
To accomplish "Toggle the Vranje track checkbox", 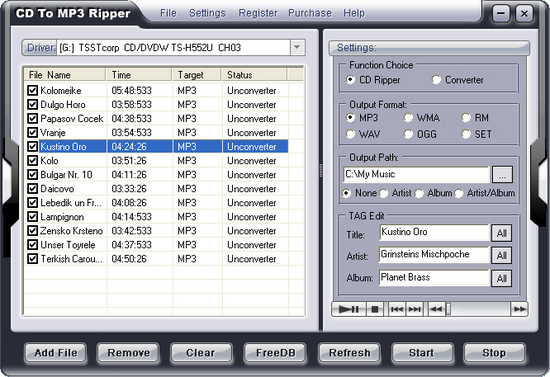I will click(33, 133).
